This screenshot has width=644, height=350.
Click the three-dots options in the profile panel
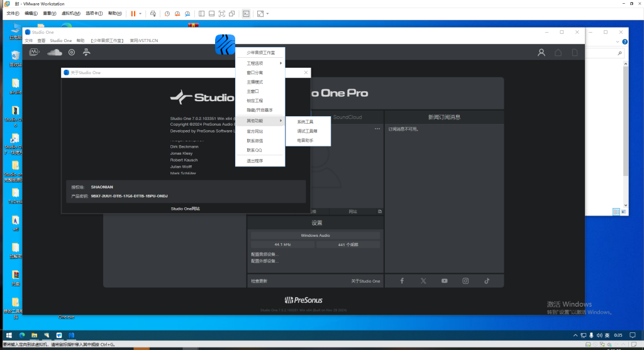tap(377, 129)
